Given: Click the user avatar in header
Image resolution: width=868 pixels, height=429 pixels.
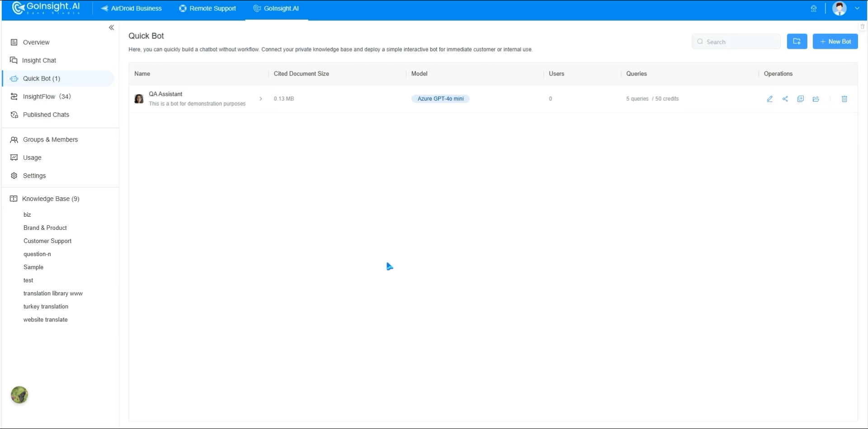Looking at the screenshot, I should pos(840,9).
